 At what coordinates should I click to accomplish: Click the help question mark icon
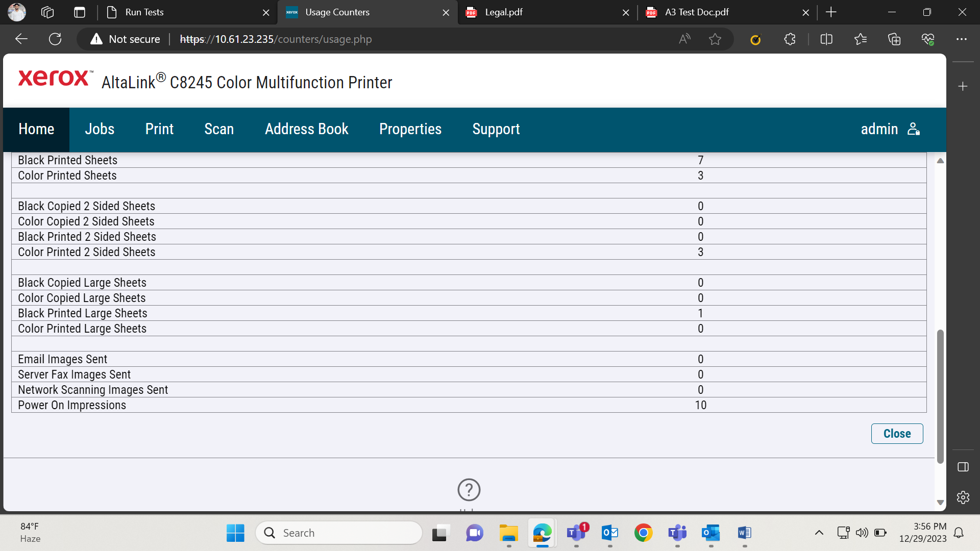coord(469,490)
